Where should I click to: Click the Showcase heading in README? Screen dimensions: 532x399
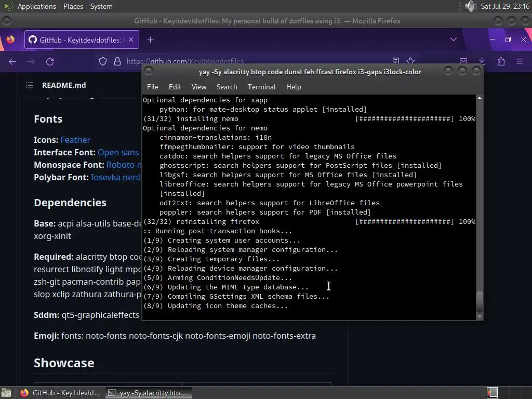(x=64, y=363)
